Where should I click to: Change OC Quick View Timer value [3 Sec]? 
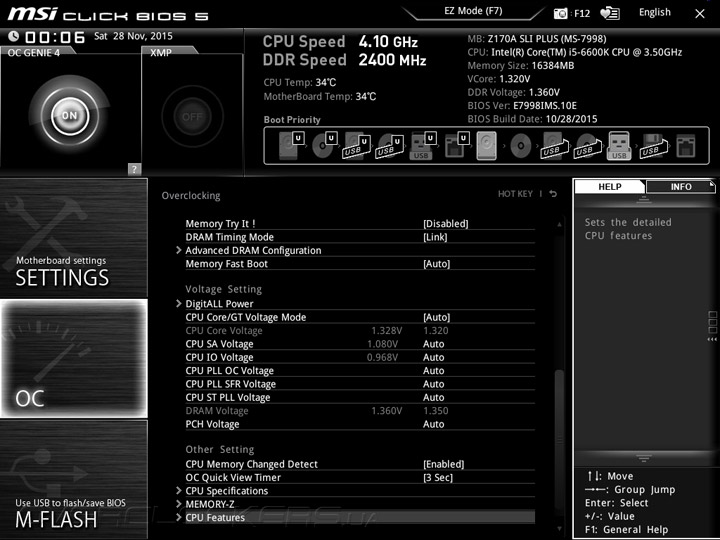pyautogui.click(x=438, y=477)
